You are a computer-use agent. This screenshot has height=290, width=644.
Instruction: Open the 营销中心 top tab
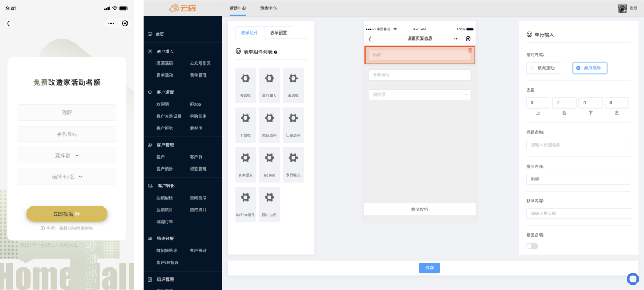tap(238, 8)
